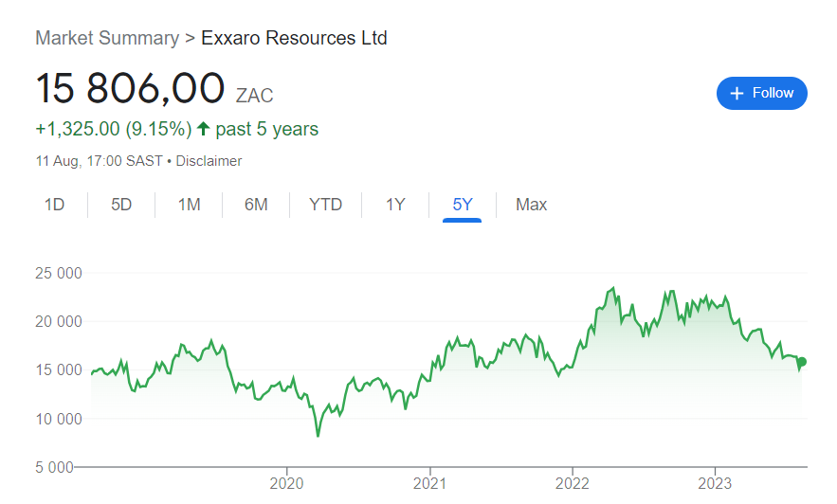
Task: Switch to the 6M chart range
Action: [x=256, y=205]
